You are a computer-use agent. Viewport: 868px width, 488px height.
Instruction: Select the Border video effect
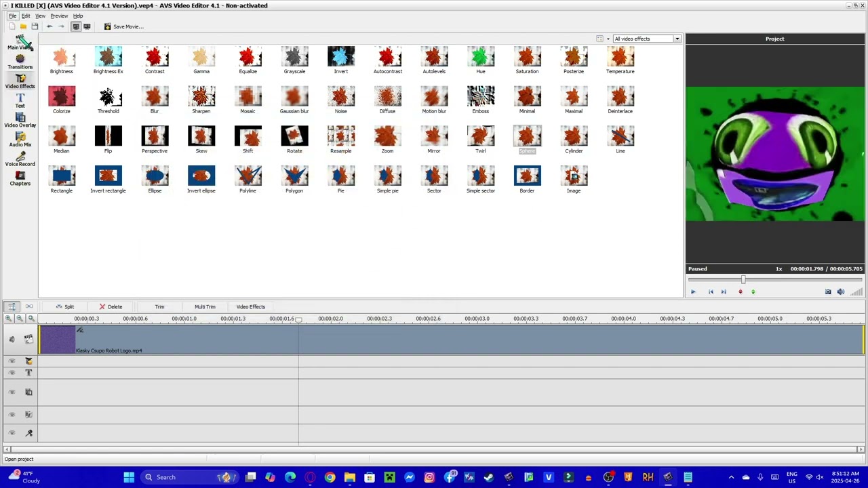pyautogui.click(x=528, y=180)
